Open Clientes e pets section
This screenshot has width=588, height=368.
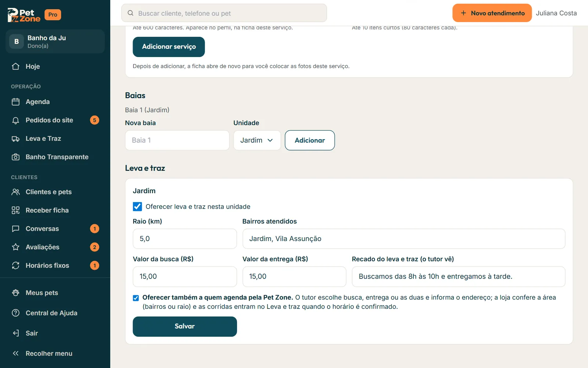point(55,192)
